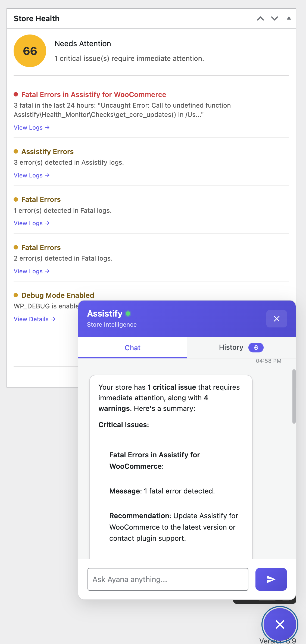306x644 pixels.
Task: Send message with the arrow button
Action: (x=271, y=579)
